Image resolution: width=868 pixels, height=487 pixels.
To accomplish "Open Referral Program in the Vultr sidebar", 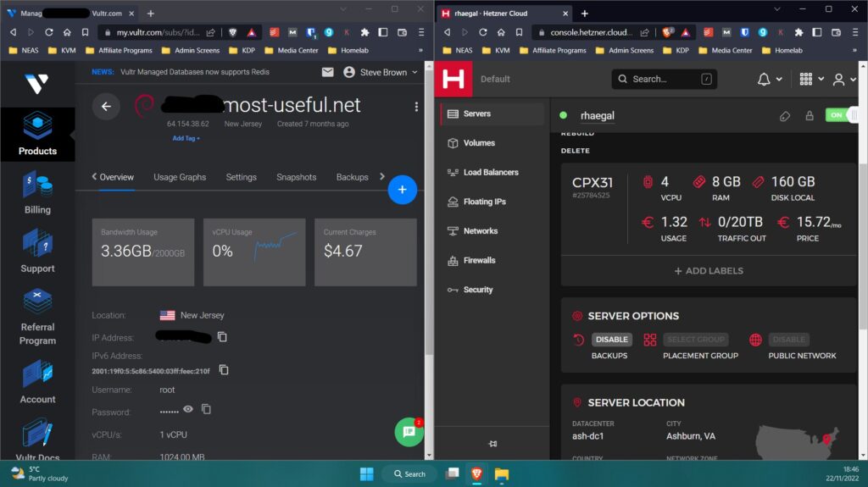I will tap(37, 317).
